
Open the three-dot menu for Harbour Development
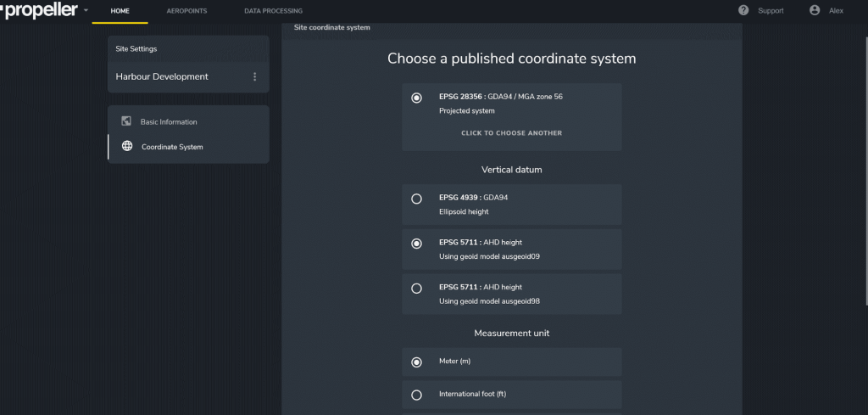click(254, 77)
